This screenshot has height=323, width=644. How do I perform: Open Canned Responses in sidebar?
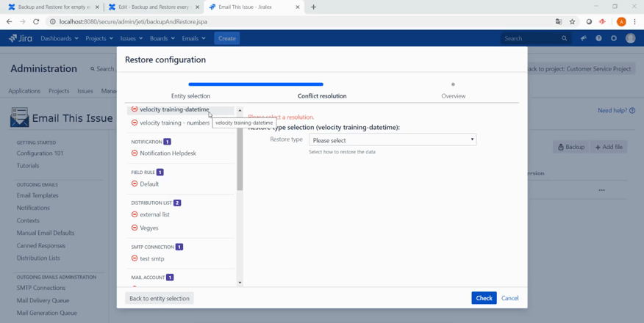40,245
